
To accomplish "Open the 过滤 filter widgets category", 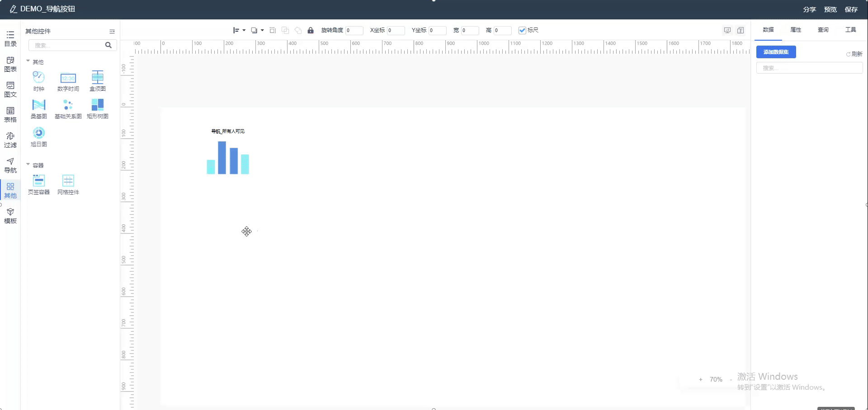I will tap(10, 140).
